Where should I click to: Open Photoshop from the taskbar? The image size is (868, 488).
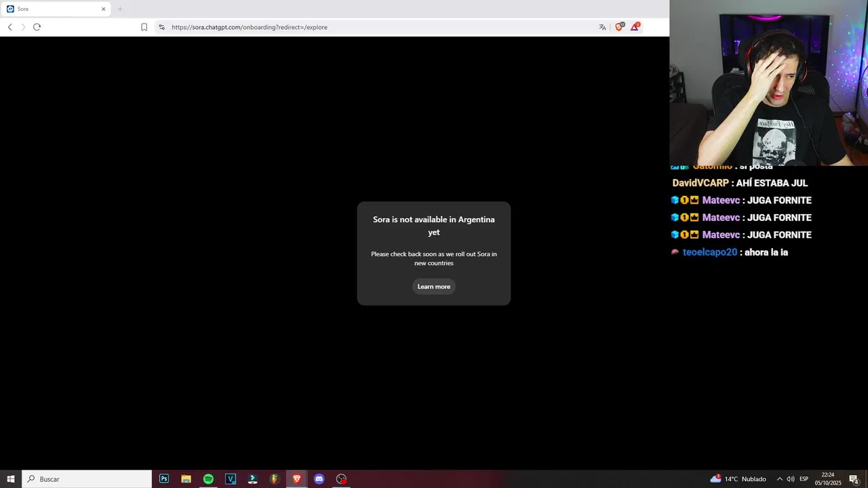point(164,479)
